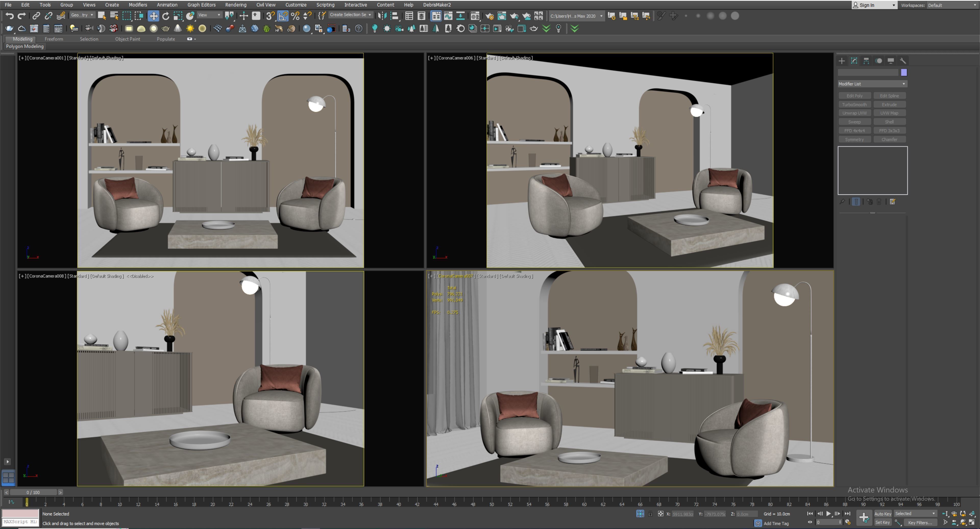The image size is (980, 529).
Task: Click the Edit Poly modifier button
Action: click(854, 96)
